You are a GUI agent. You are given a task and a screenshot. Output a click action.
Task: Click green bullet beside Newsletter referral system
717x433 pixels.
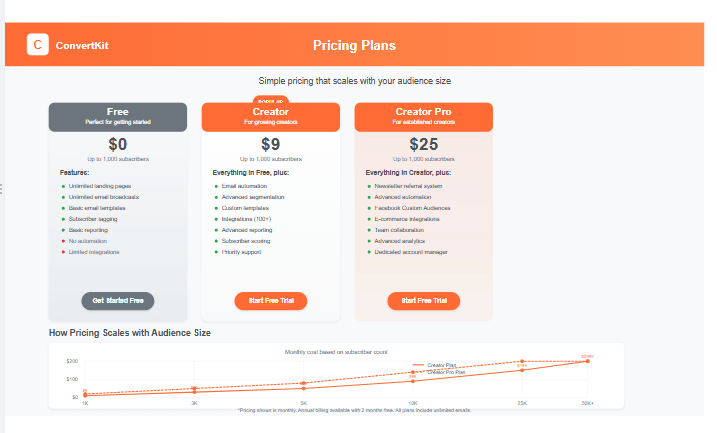[x=368, y=186]
